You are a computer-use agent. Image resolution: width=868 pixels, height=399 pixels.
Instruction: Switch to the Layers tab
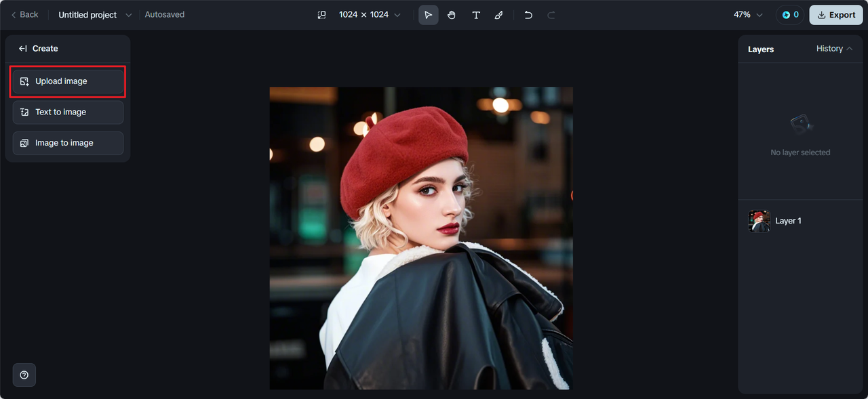pos(761,49)
